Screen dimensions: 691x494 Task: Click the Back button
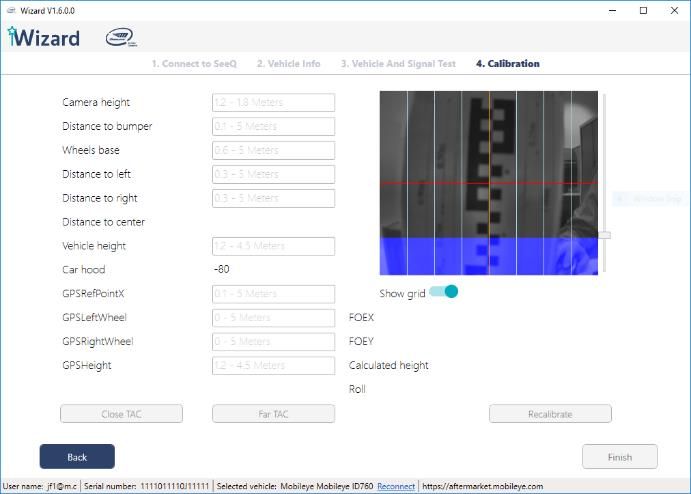[77, 457]
